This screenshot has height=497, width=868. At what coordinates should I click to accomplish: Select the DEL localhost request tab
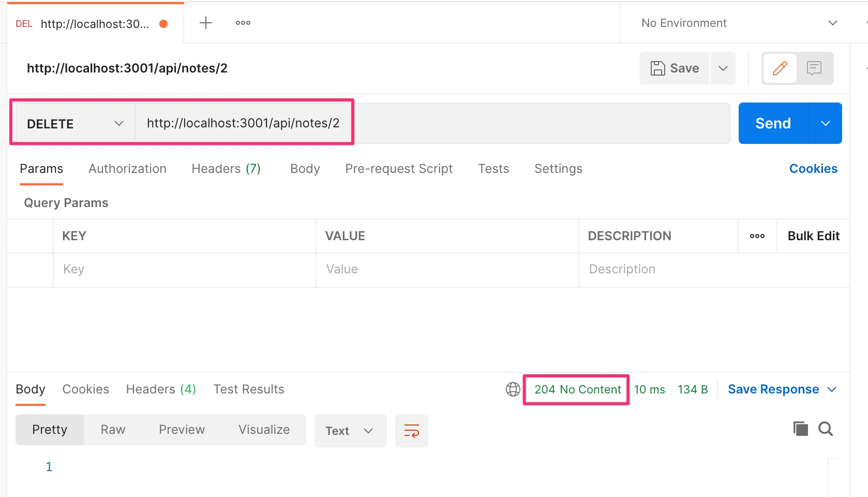(95, 24)
